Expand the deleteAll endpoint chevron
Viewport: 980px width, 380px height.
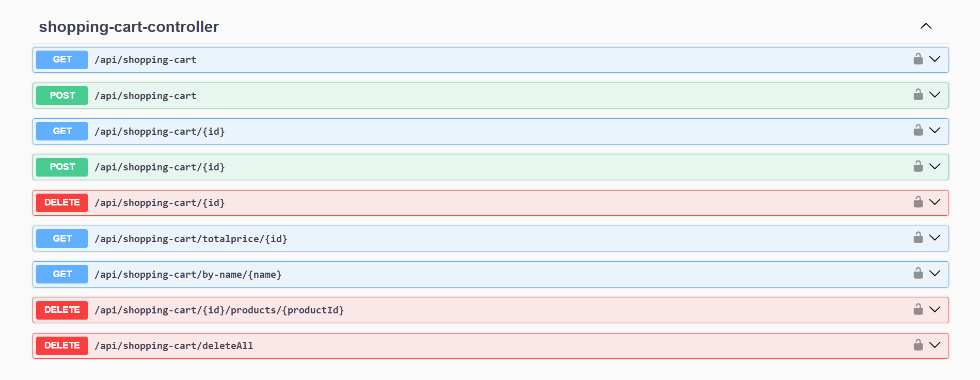(935, 345)
